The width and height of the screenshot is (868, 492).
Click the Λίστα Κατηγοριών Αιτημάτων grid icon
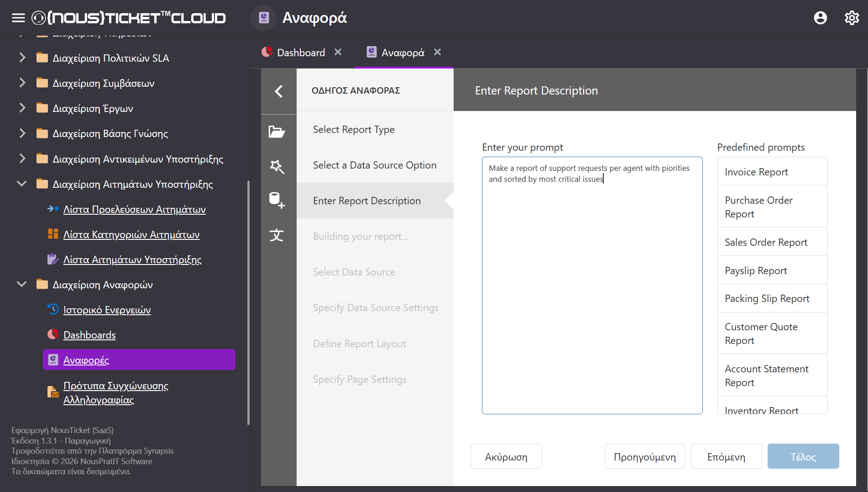[53, 234]
